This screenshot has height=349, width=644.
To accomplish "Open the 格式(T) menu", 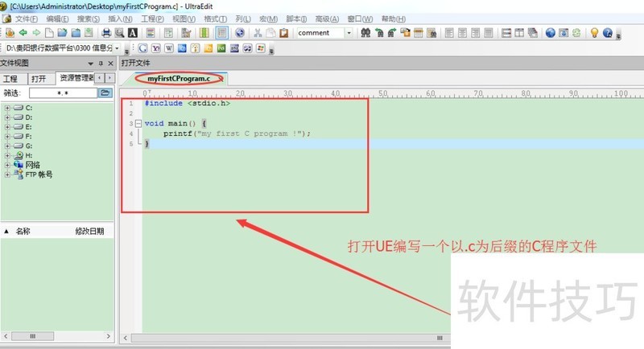I will pos(216,18).
